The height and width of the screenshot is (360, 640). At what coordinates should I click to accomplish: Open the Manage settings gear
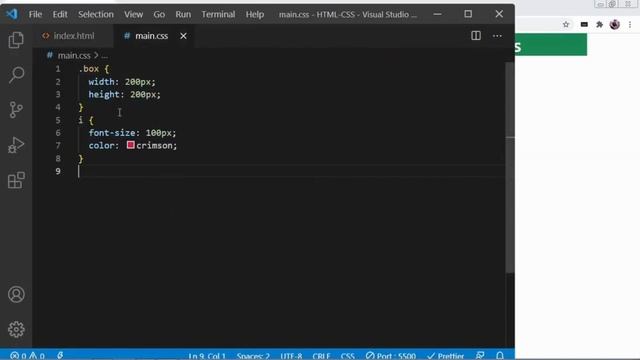tap(16, 329)
